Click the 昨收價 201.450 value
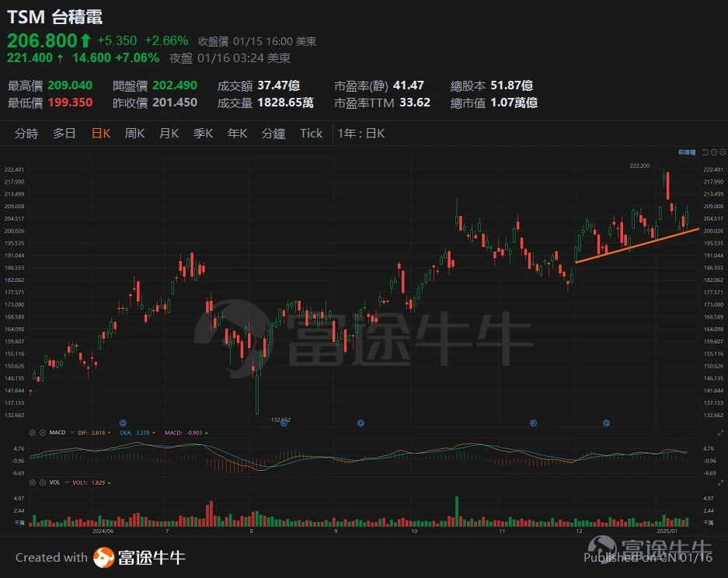 [175, 103]
